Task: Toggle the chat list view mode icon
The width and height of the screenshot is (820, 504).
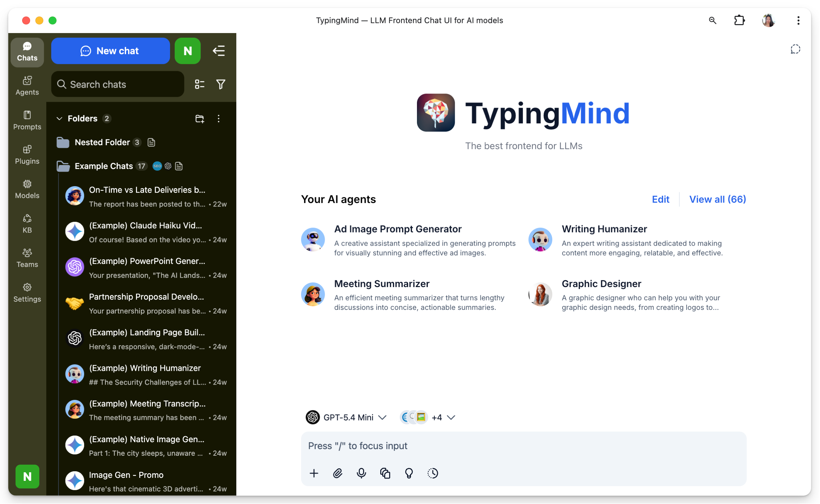Action: pyautogui.click(x=200, y=84)
